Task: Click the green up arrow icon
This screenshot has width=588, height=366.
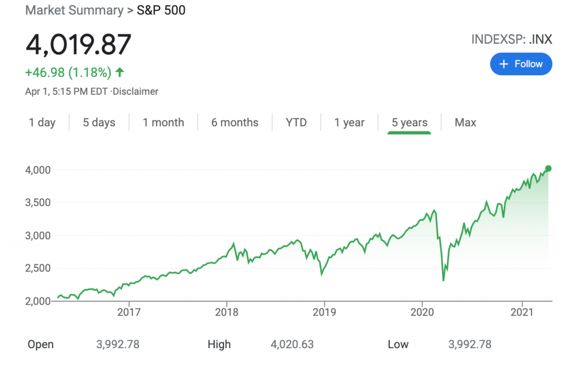Action: (119, 72)
